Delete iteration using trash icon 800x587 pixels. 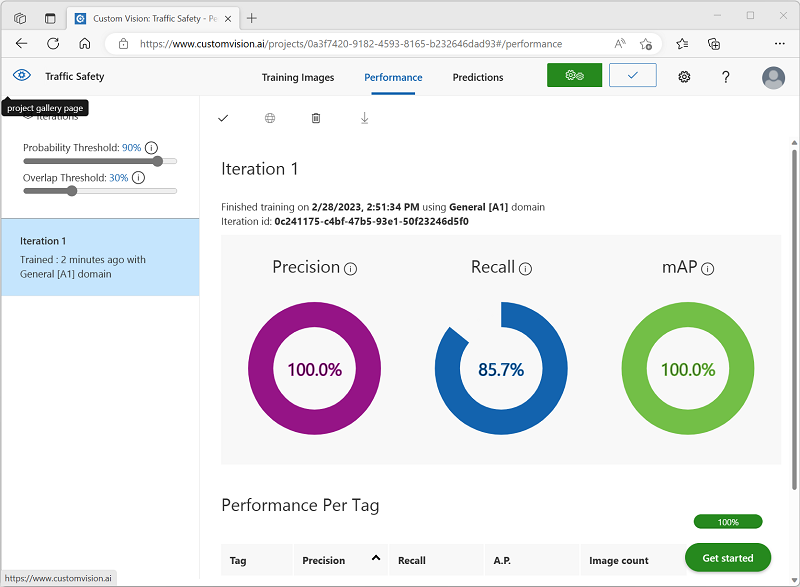pos(316,118)
